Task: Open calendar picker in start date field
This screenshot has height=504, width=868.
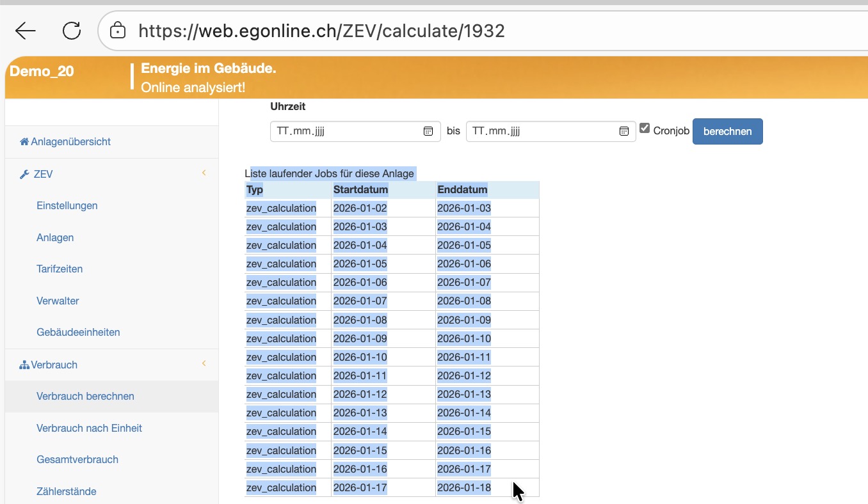Action: click(x=428, y=131)
